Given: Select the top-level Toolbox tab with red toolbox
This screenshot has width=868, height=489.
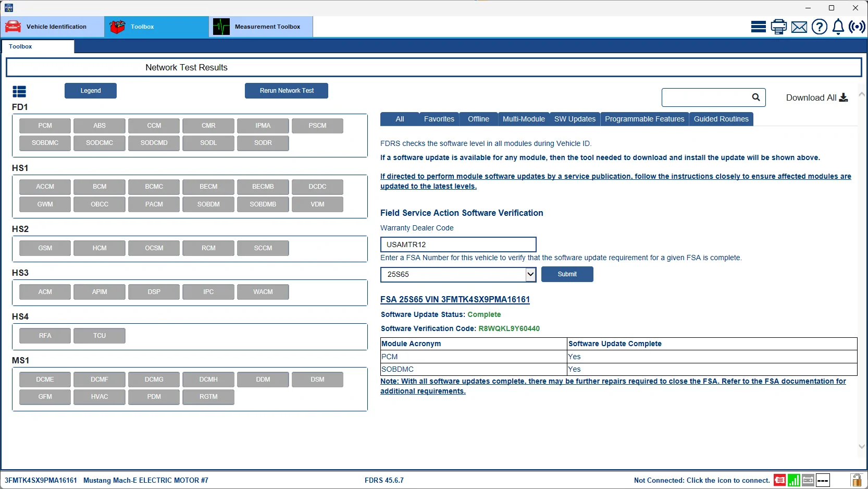Looking at the screenshot, I should [x=156, y=27].
